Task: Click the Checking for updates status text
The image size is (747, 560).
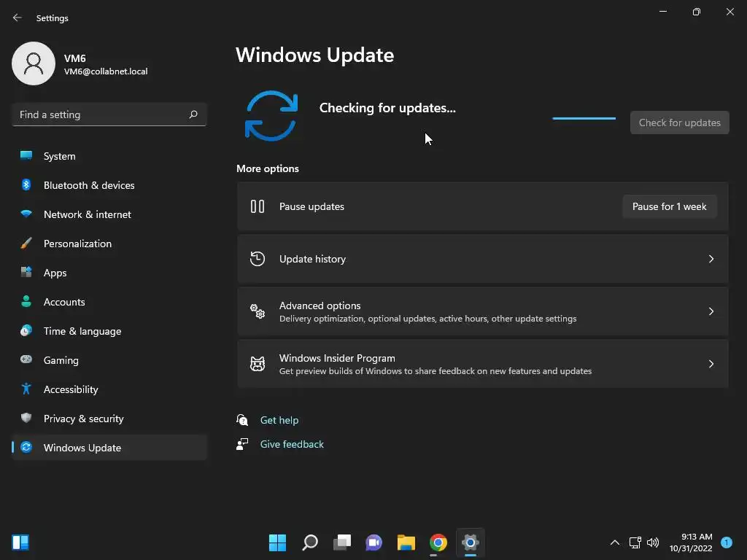Action: [387, 108]
